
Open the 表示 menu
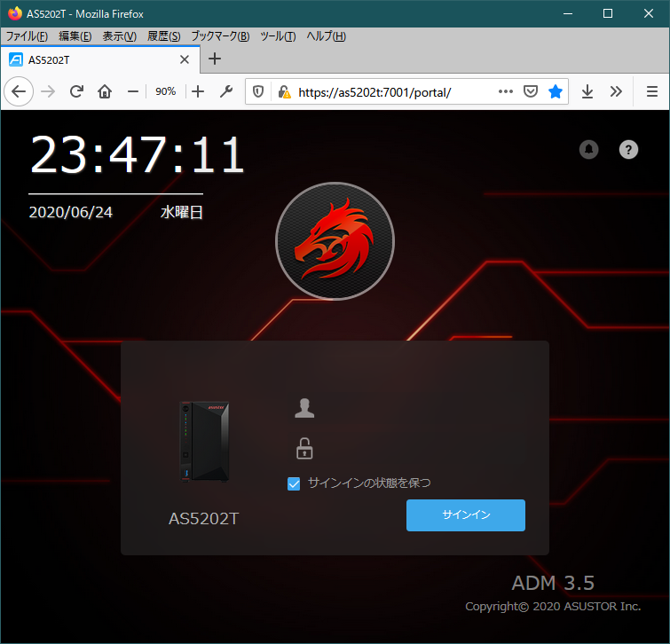pyautogui.click(x=119, y=36)
